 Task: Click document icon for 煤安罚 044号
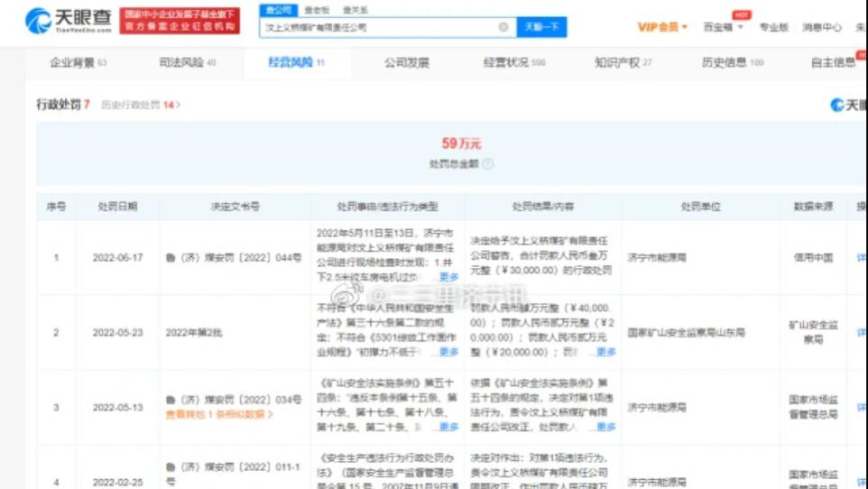point(171,257)
